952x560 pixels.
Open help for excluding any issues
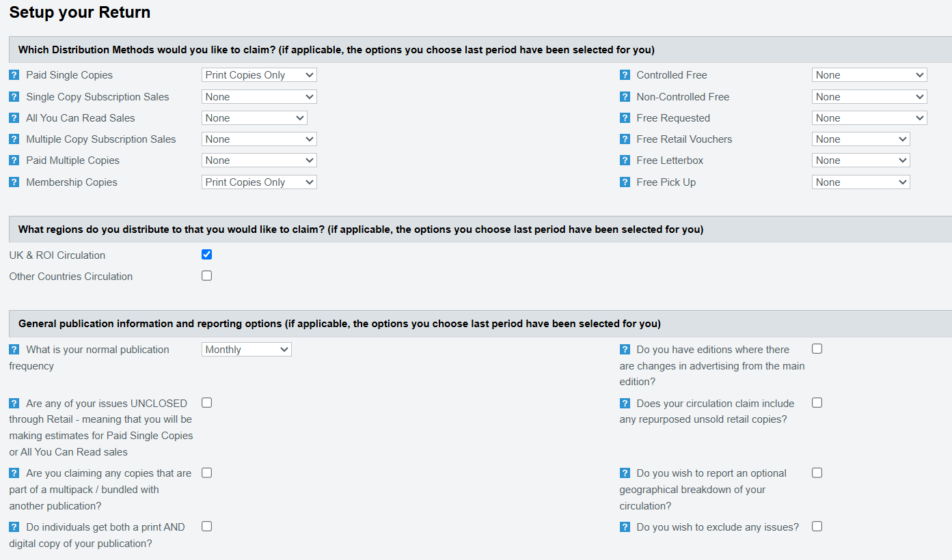pos(625,527)
